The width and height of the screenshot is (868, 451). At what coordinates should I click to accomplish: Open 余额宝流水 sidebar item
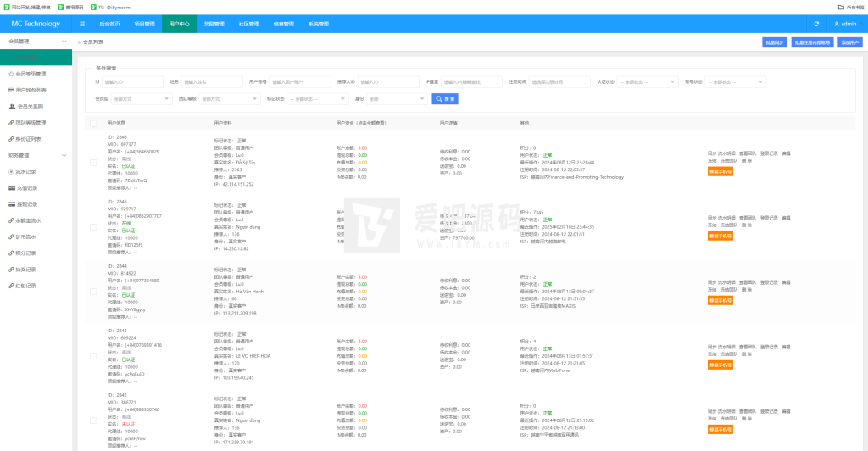tap(36, 220)
